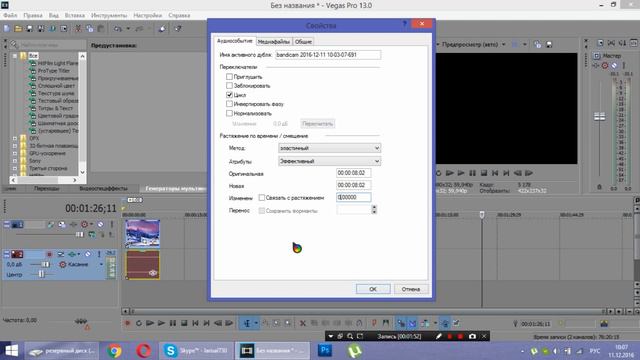Select the video clip thumbnail on timeline
The image size is (640, 360).
[x=142, y=233]
